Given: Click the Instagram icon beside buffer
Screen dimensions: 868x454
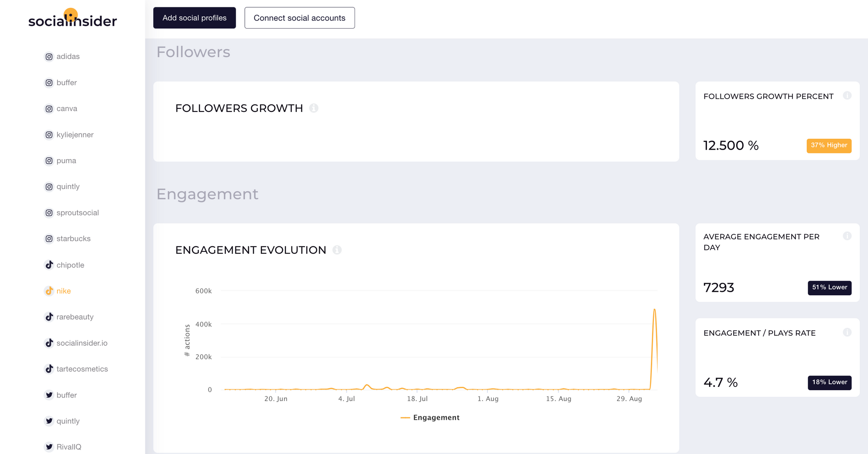Looking at the screenshot, I should (49, 83).
